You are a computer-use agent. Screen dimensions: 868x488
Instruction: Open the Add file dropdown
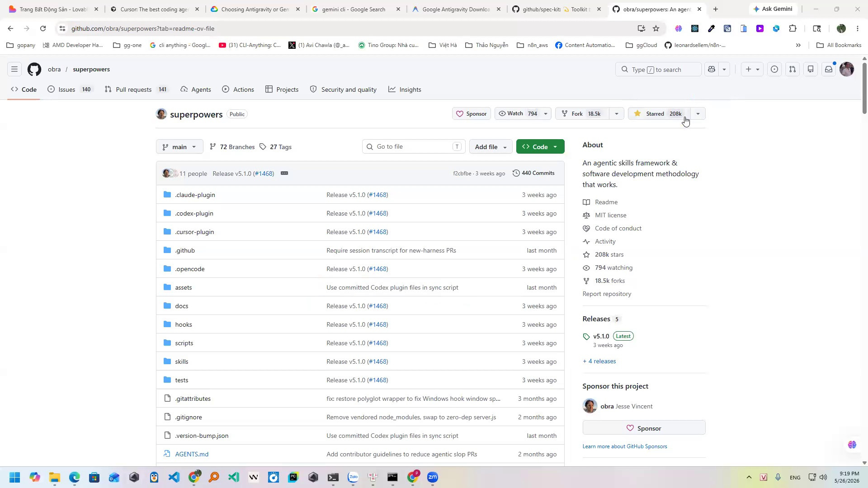(491, 147)
